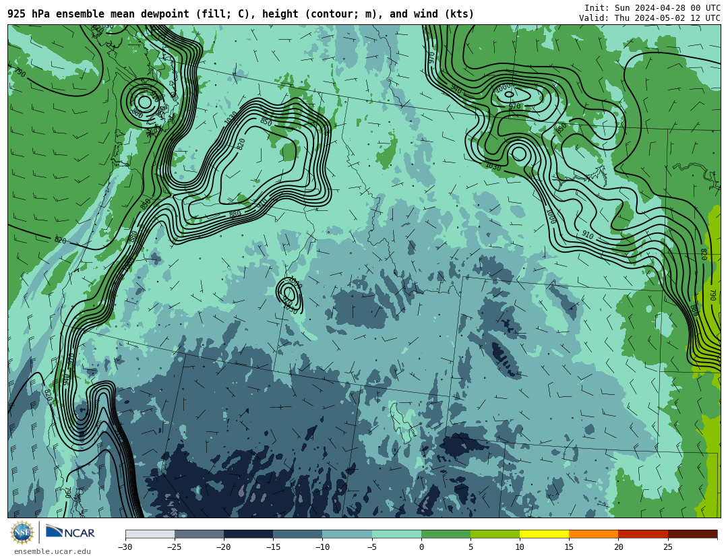The image size is (728, 560).
Task: Click the dark brown swatch above 25
Action: tap(692, 534)
